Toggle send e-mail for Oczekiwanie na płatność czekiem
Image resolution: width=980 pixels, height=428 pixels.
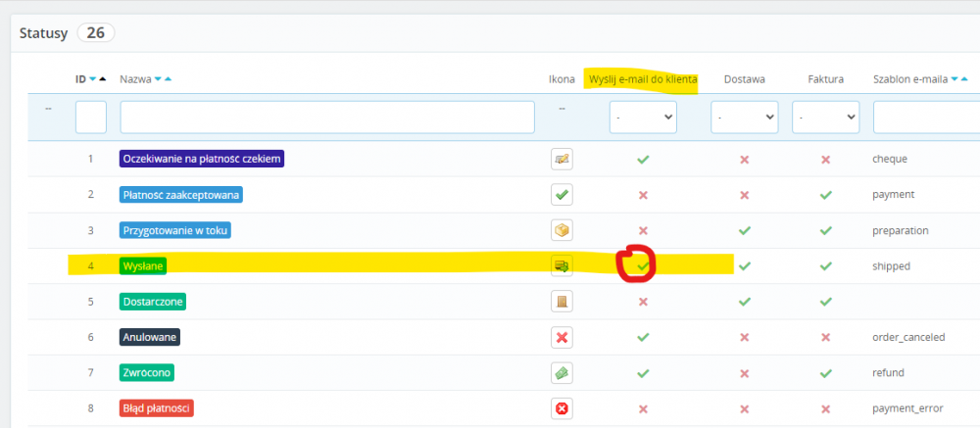[x=643, y=160]
